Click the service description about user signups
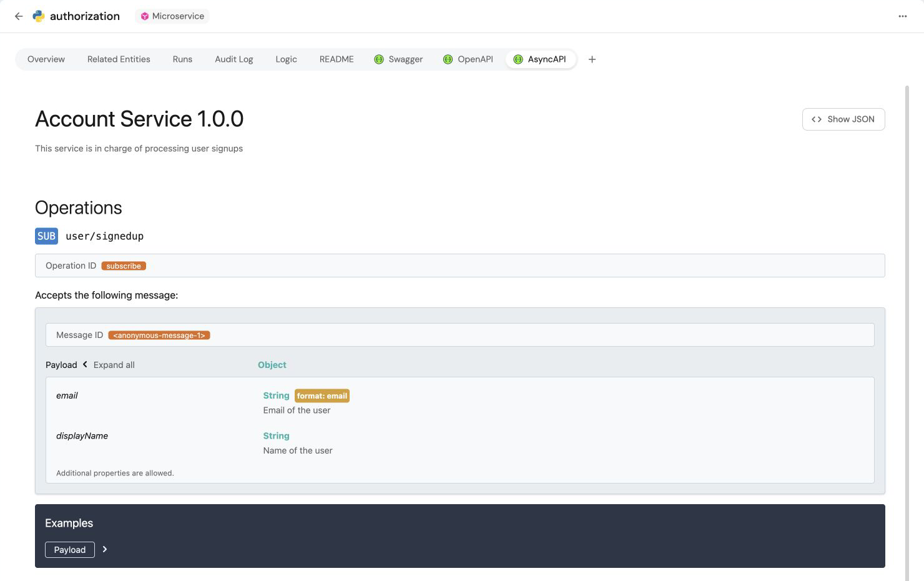This screenshot has height=581, width=924. click(x=139, y=149)
